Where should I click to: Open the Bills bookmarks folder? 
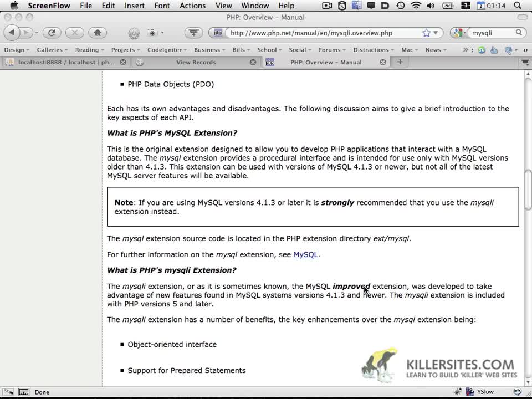(241, 50)
